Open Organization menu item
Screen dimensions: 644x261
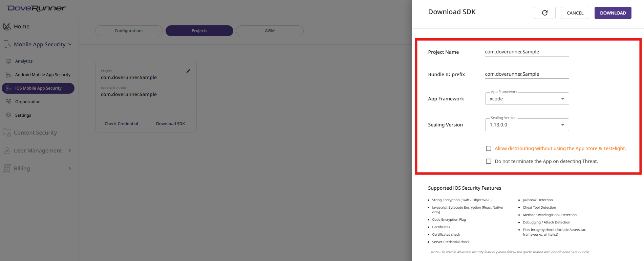28,102
